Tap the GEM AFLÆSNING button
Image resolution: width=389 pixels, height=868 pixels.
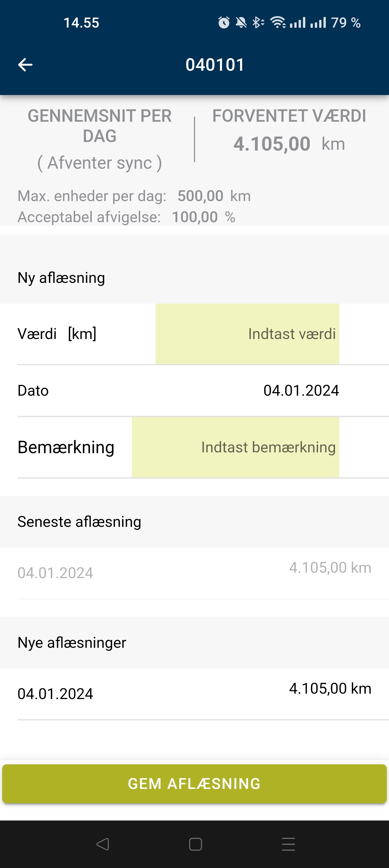pyautogui.click(x=194, y=784)
